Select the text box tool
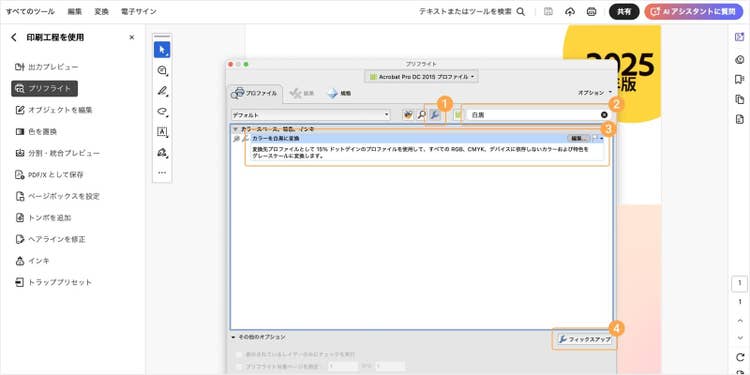 click(x=162, y=132)
